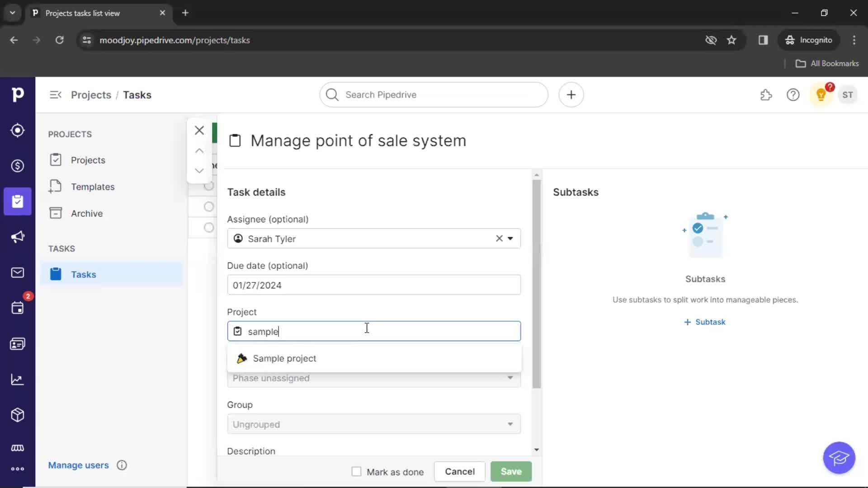
Task: Open Projects in the left panel
Action: [88, 160]
